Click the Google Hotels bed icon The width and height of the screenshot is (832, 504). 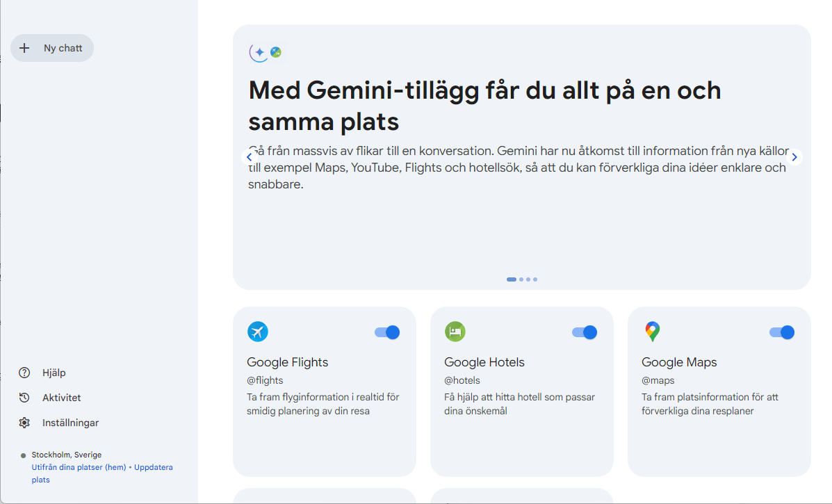(x=455, y=332)
